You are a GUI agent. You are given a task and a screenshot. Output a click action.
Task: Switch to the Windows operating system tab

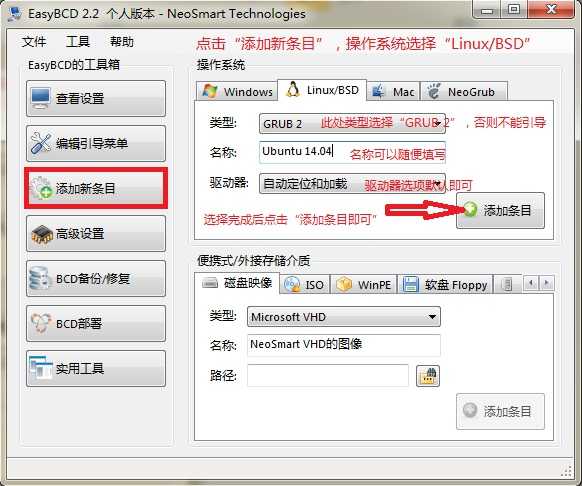pos(237,91)
